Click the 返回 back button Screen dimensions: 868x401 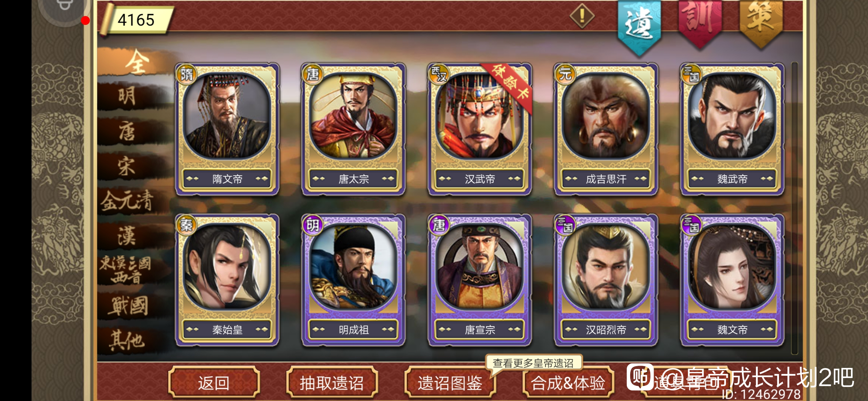coord(214,382)
